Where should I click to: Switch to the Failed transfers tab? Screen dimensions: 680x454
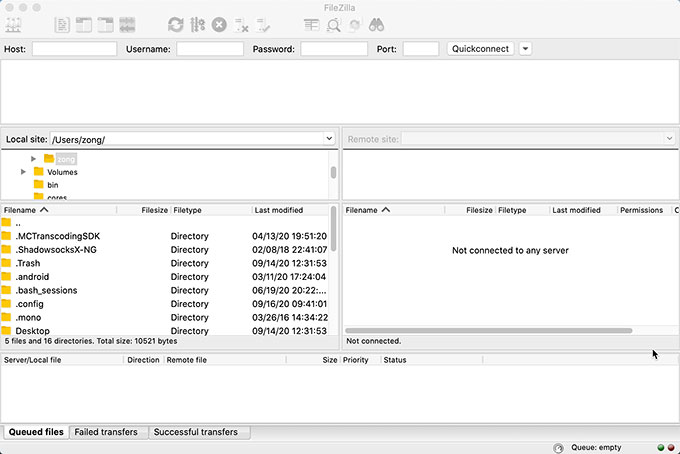click(x=106, y=432)
